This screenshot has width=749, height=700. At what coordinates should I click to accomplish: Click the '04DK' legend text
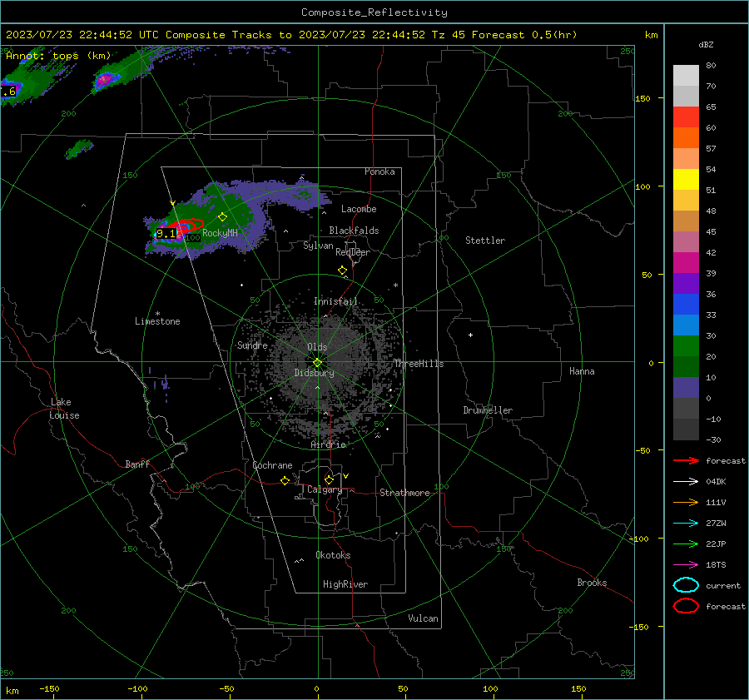(716, 482)
